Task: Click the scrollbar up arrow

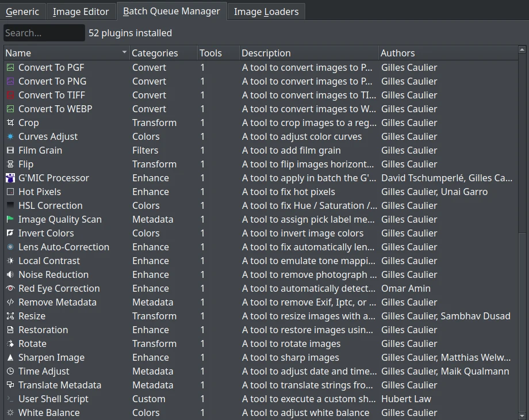Action: 522,50
